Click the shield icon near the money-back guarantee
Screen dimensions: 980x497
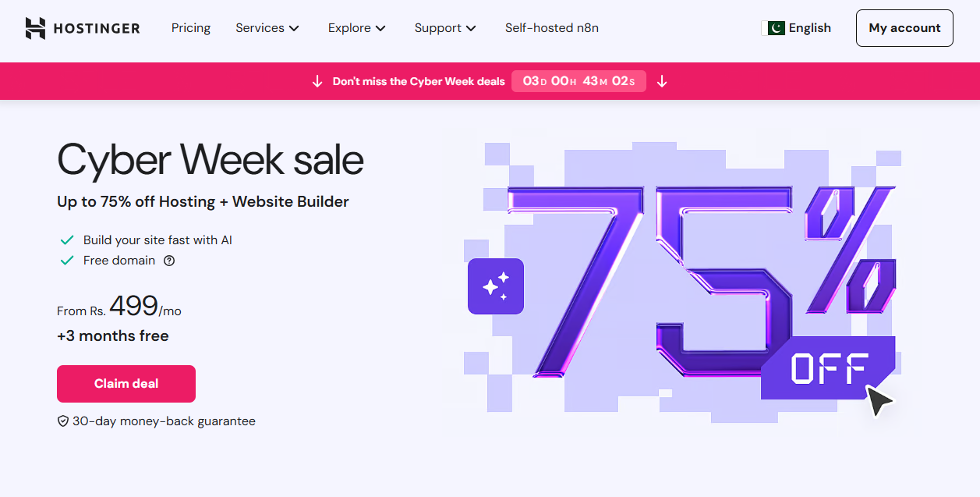62,421
